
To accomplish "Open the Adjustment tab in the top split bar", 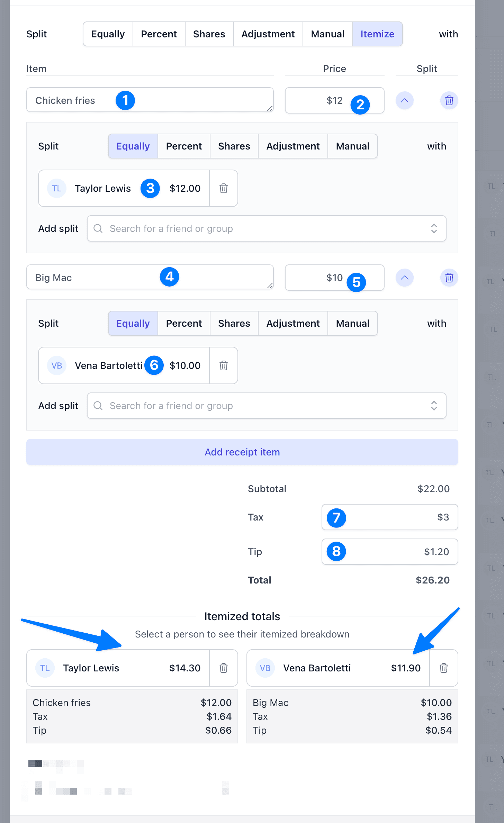I will [x=268, y=34].
